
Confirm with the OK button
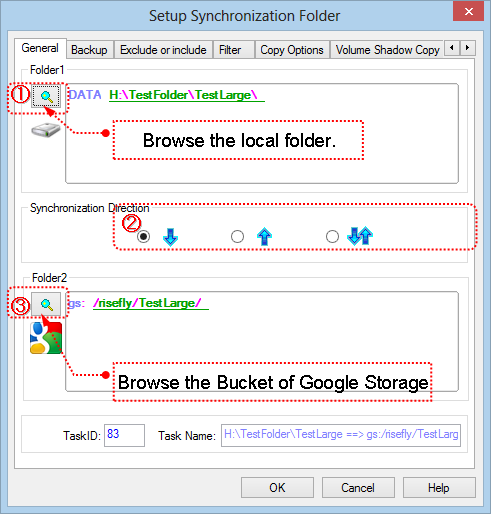point(277,488)
